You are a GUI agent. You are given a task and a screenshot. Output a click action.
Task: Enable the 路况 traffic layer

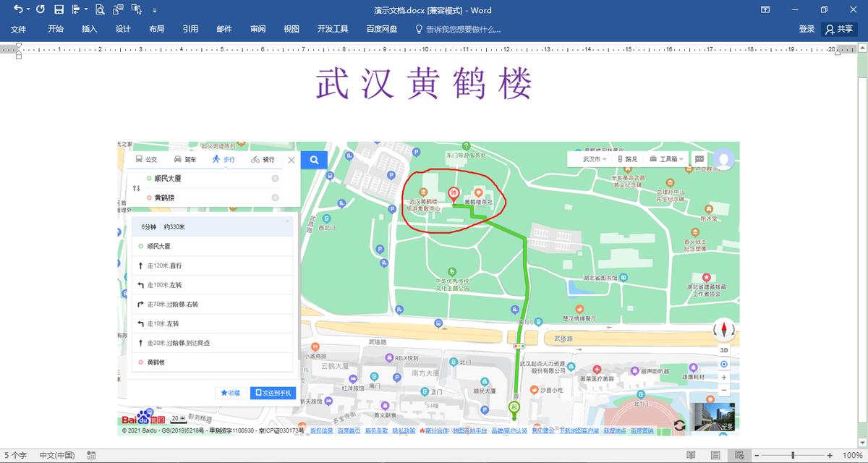point(626,158)
